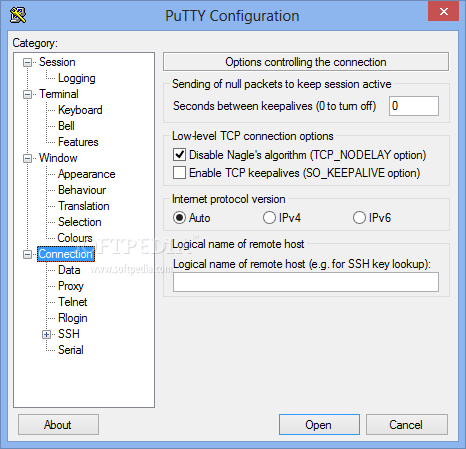Uncheck Disable Nagle's algorithm checkbox
The image size is (466, 449).
tap(179, 155)
